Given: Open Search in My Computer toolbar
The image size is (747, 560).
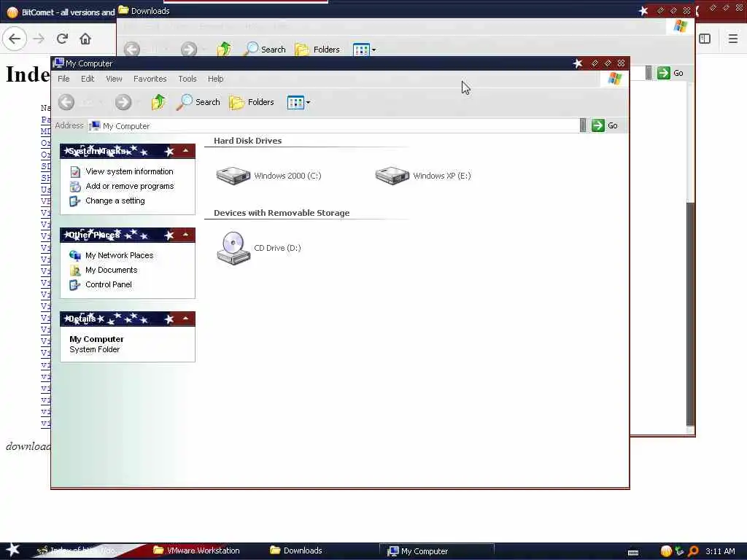Looking at the screenshot, I should [198, 102].
